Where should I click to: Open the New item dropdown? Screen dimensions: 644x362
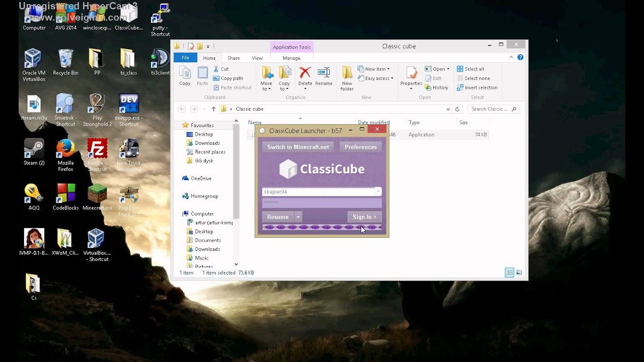[373, 69]
